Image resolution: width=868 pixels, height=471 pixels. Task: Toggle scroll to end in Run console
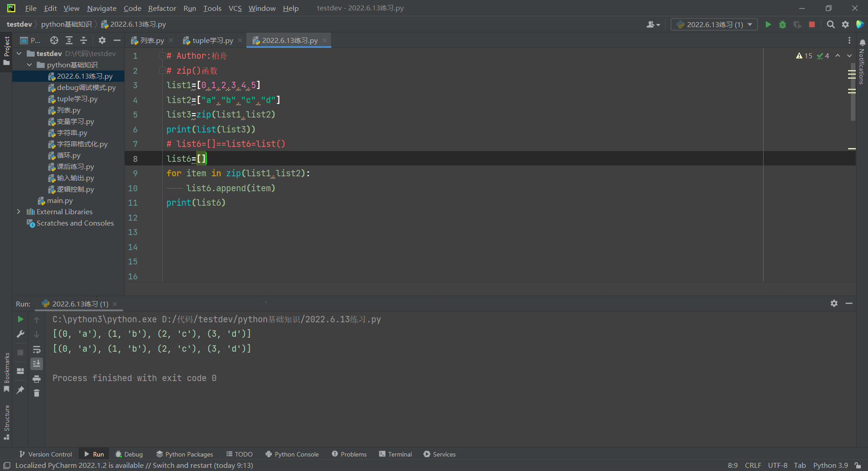click(37, 363)
